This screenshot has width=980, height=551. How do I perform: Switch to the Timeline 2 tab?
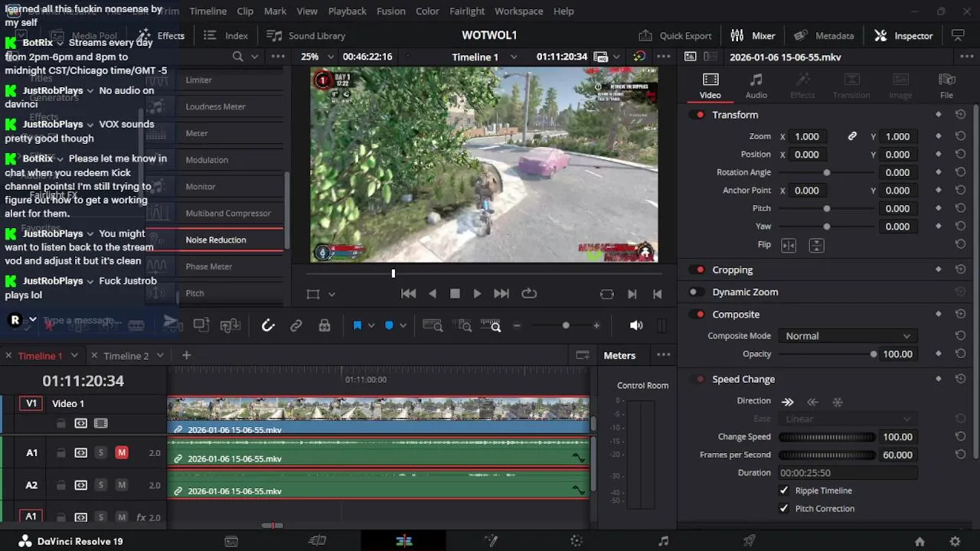coord(126,356)
